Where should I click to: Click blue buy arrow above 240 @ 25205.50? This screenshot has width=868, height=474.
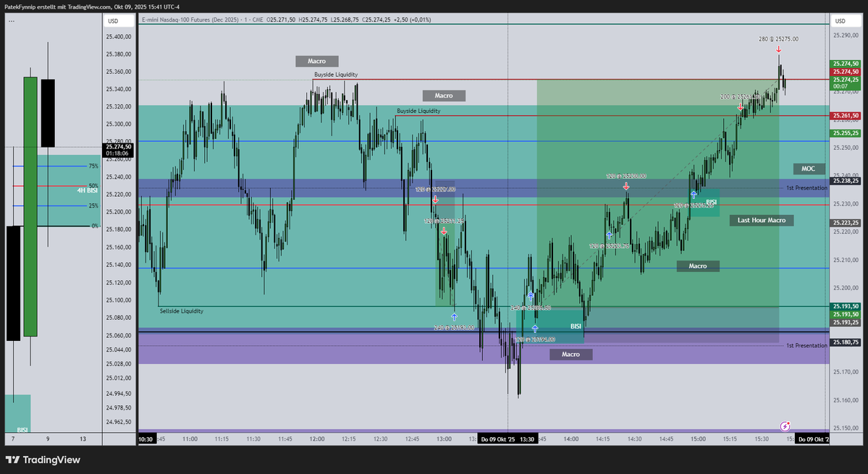(x=531, y=297)
